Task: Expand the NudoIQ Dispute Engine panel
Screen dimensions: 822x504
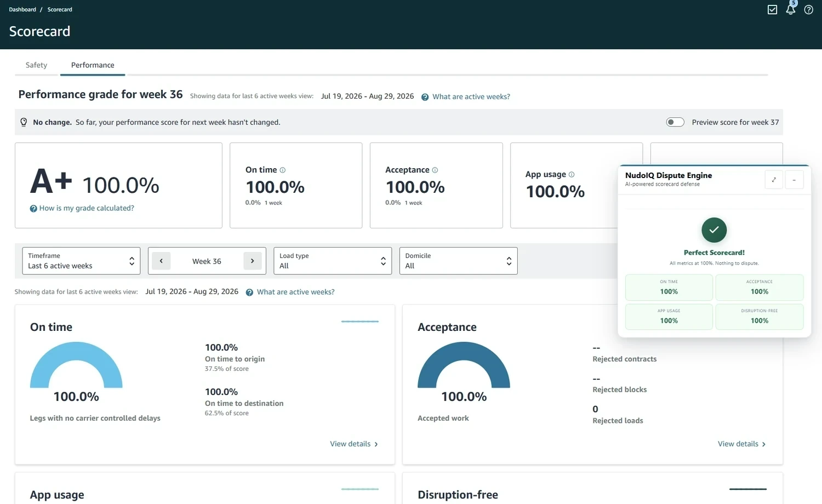Action: coord(774,180)
